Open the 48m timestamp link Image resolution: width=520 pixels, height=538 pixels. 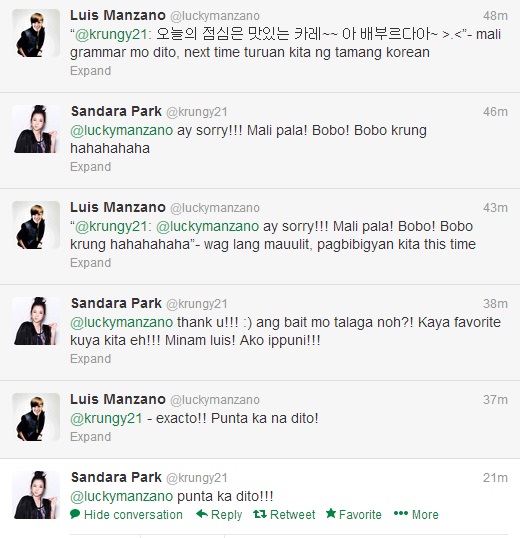coord(495,16)
